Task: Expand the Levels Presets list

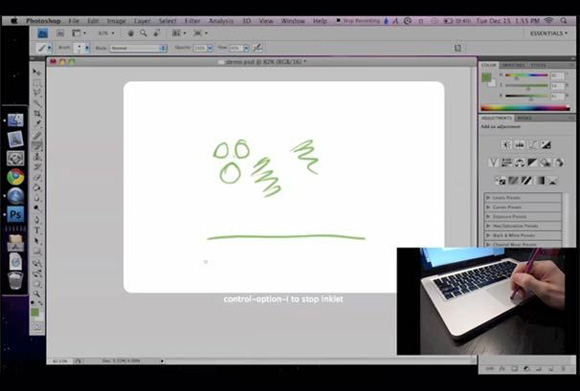Action: (523, 198)
